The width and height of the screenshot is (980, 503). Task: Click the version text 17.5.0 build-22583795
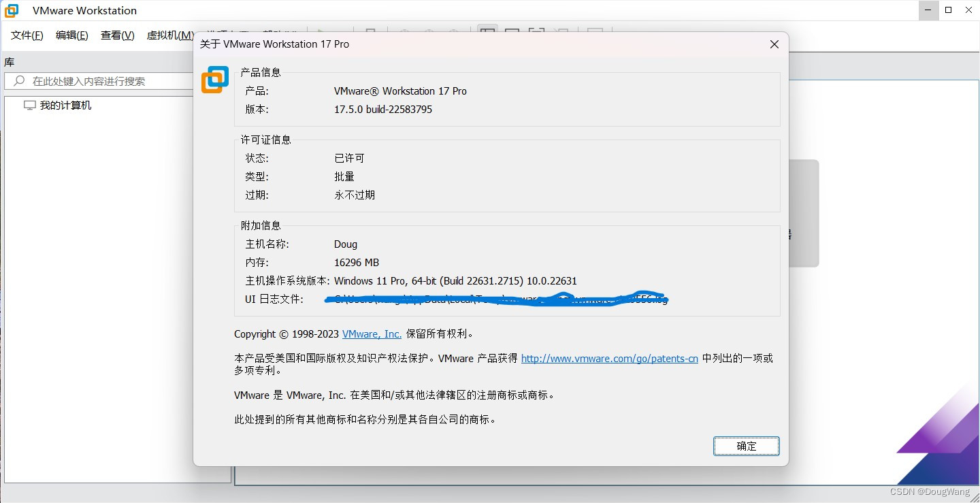coord(383,110)
